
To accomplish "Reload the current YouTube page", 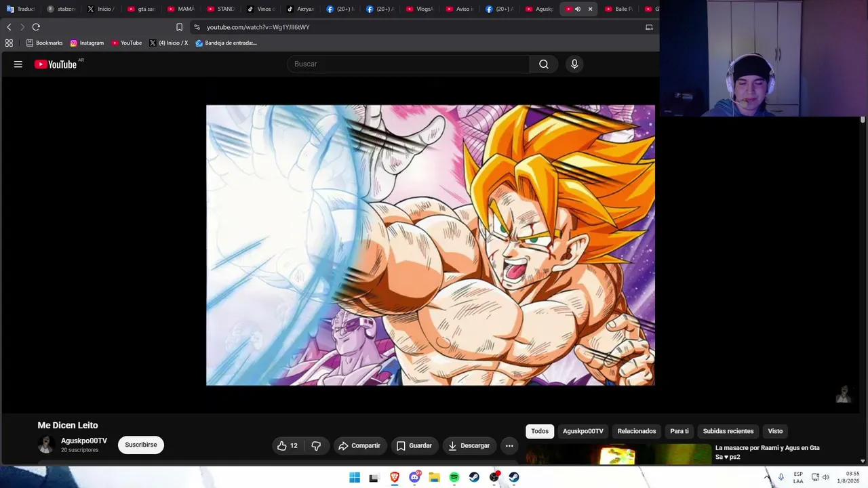I will pos(36,27).
